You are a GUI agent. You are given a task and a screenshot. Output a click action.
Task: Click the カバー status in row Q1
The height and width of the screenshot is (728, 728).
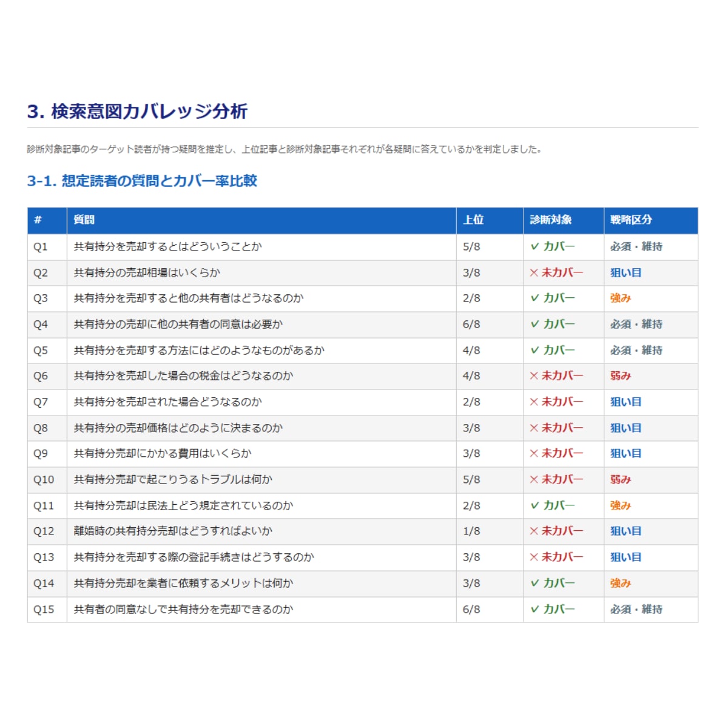(x=552, y=247)
